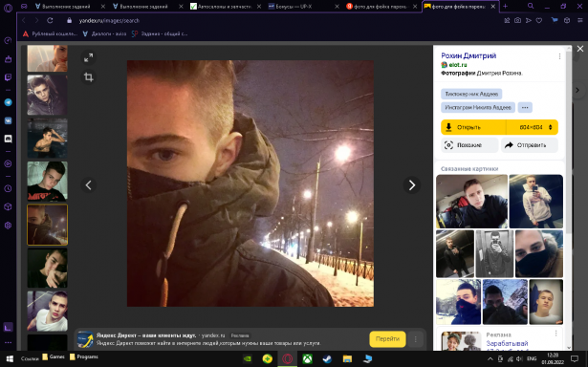Open grayscale mirror selfie related image

click(494, 254)
